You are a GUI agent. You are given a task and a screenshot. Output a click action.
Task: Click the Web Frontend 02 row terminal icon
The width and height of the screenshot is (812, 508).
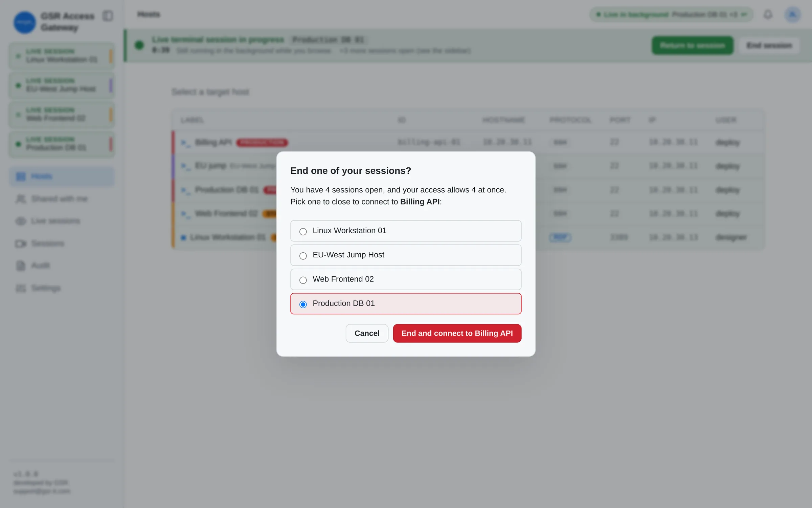tap(186, 214)
